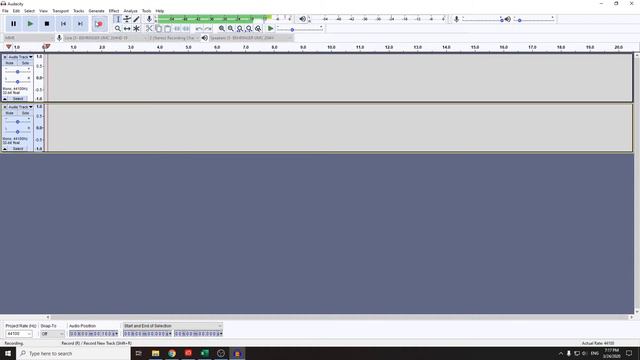
Task: Open the File menu
Action: (5, 11)
